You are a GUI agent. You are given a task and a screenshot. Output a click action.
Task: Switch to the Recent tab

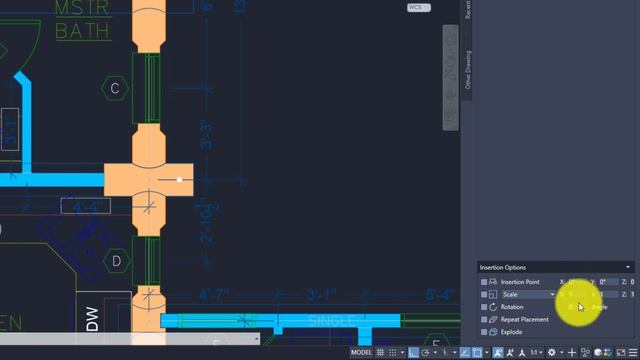pyautogui.click(x=467, y=9)
